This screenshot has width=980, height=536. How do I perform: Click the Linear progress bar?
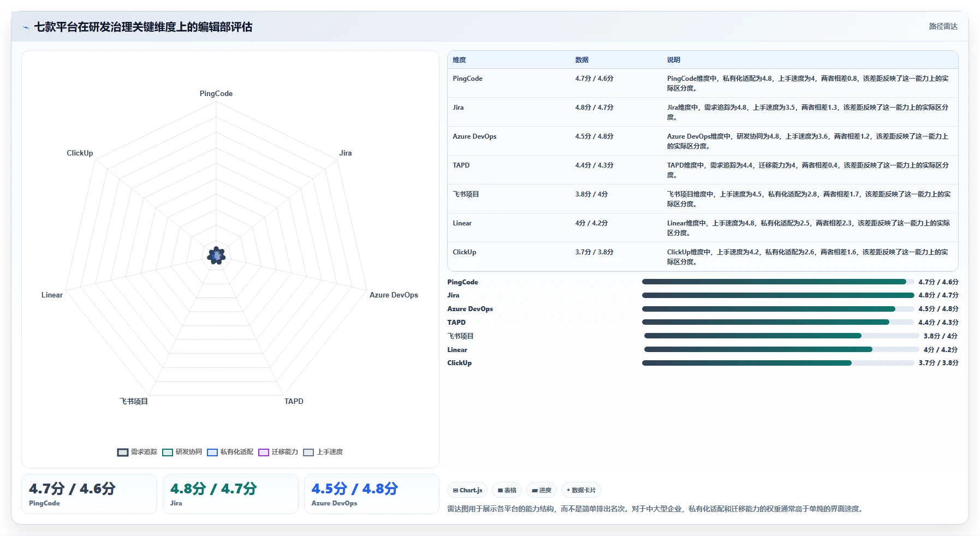[x=781, y=349]
